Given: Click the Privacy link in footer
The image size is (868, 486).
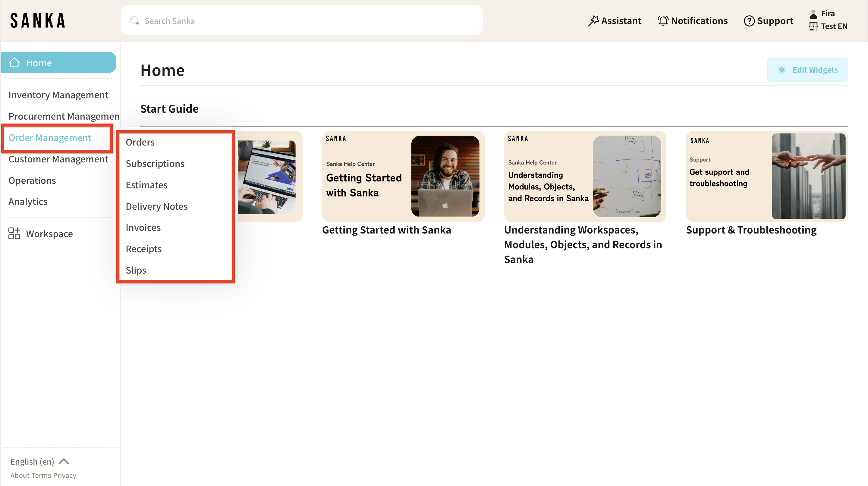Looking at the screenshot, I should click(64, 475).
